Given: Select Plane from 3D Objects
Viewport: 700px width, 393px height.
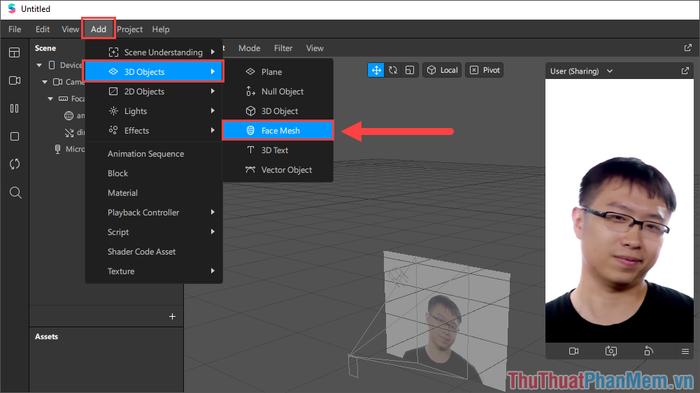Looking at the screenshot, I should (x=278, y=72).
